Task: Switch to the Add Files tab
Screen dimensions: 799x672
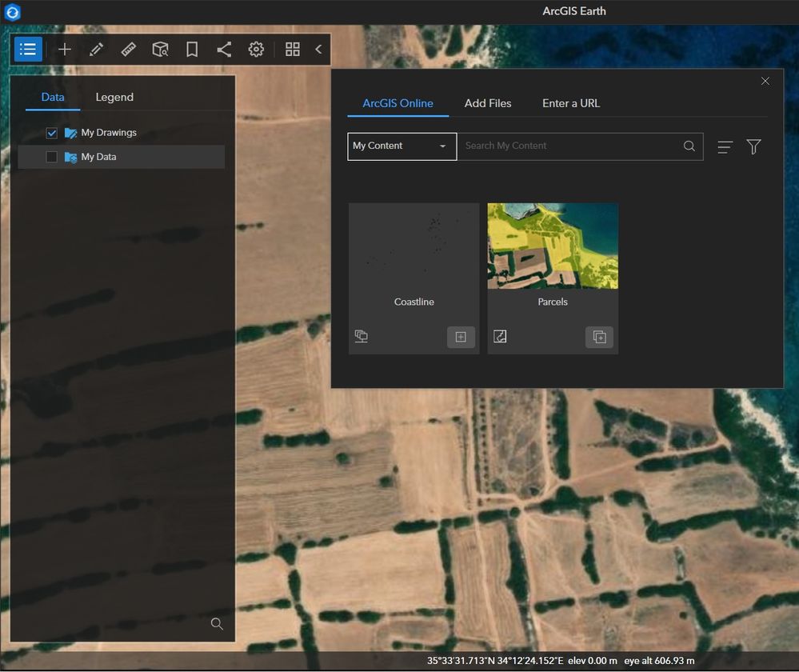Action: pyautogui.click(x=488, y=103)
